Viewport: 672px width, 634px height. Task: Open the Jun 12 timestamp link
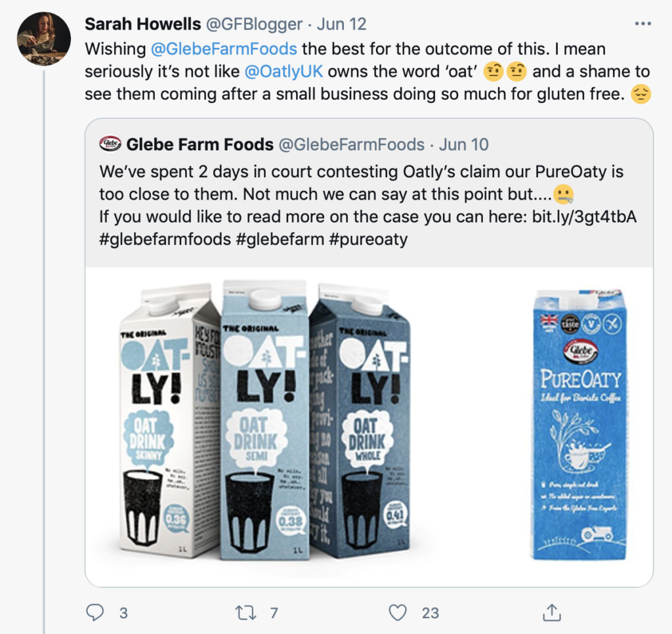click(x=341, y=24)
